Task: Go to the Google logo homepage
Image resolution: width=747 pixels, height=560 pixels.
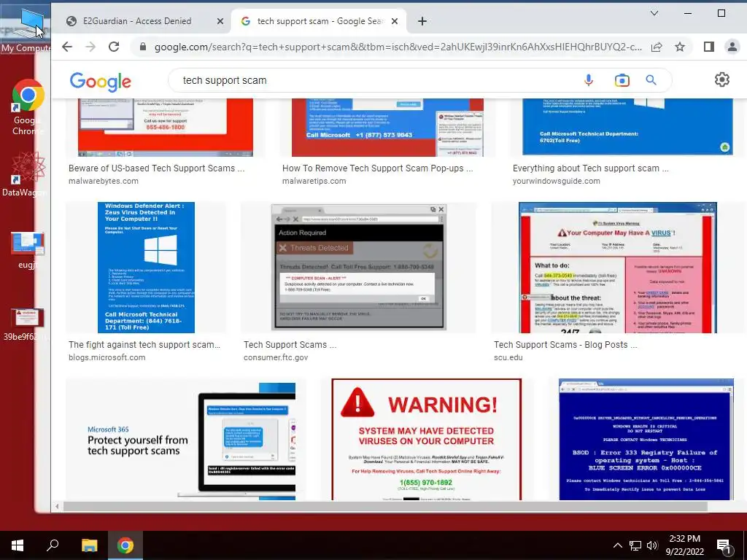Action: tap(101, 82)
